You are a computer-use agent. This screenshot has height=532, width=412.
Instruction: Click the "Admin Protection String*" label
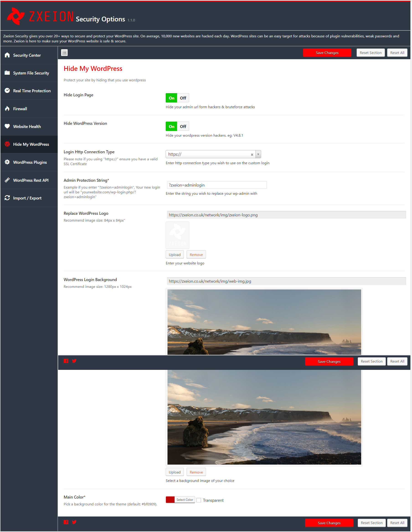tap(86, 180)
